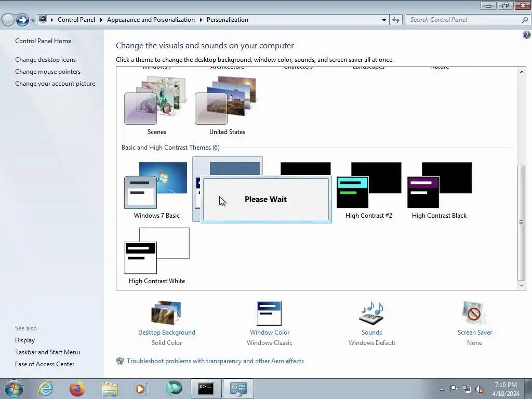Viewport: 532px width, 399px height.
Task: Open Change mouse pointers
Action: click(48, 72)
